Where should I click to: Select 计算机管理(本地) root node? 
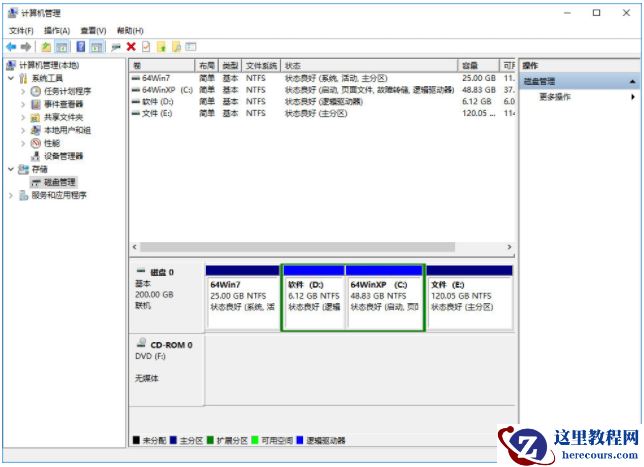[x=49, y=65]
